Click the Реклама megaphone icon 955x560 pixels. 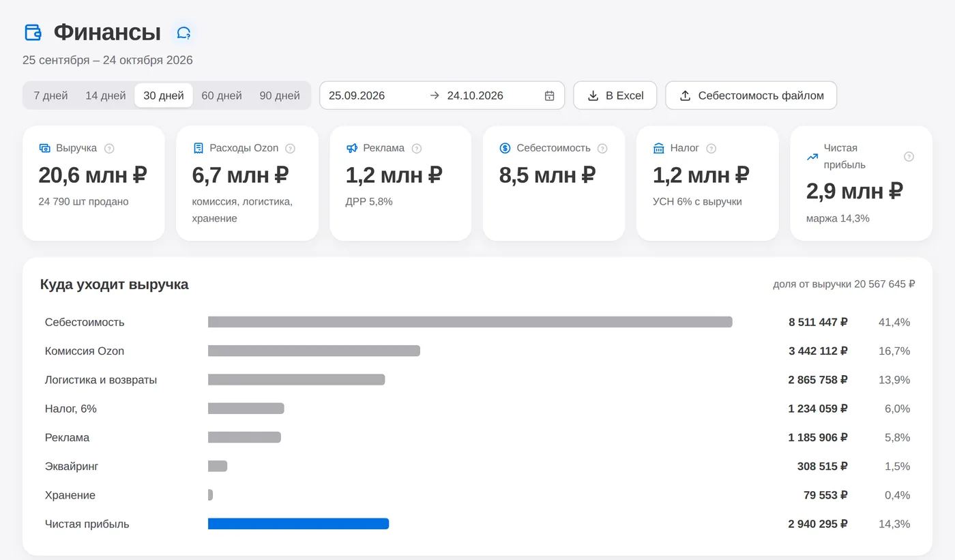pos(352,148)
